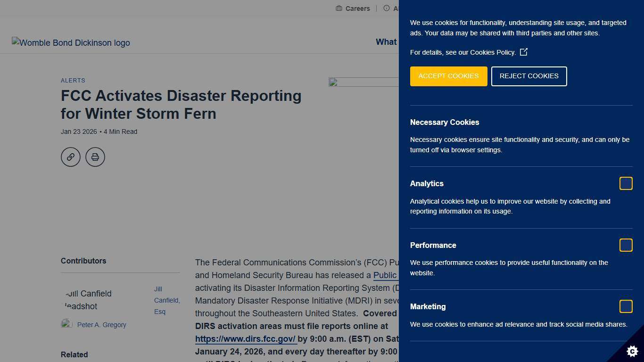Click the info icon in the top header

pos(387,8)
